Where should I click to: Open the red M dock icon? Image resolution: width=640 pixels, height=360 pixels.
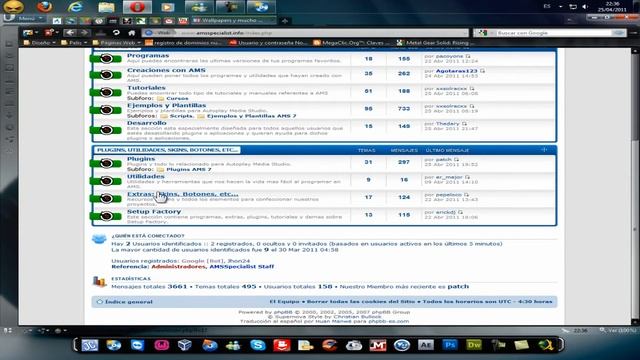click(x=378, y=345)
